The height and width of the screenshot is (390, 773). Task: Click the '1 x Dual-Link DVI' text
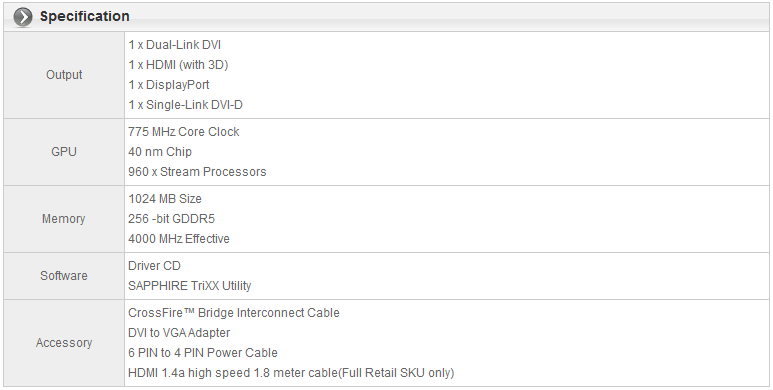tap(175, 45)
